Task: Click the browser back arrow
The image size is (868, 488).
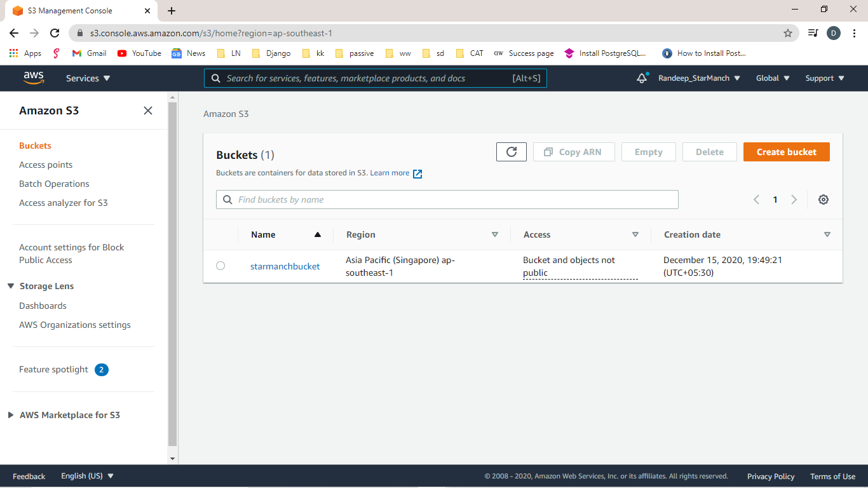Action: point(14,33)
